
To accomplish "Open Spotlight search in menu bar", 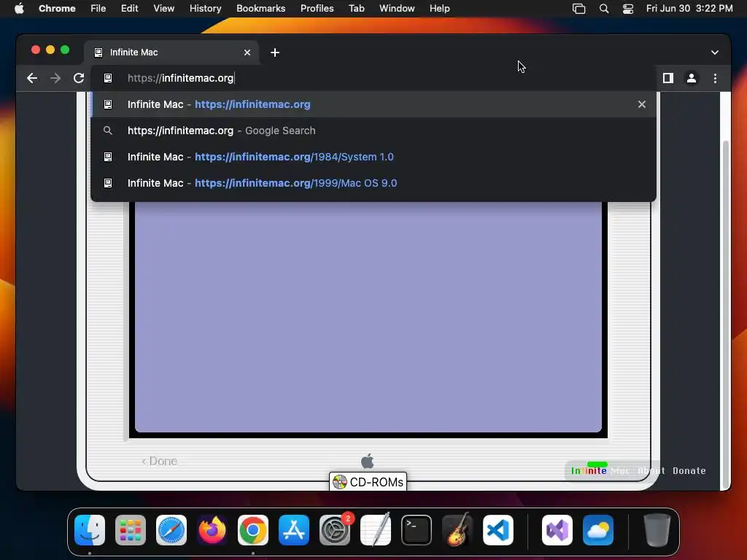I will coord(603,9).
